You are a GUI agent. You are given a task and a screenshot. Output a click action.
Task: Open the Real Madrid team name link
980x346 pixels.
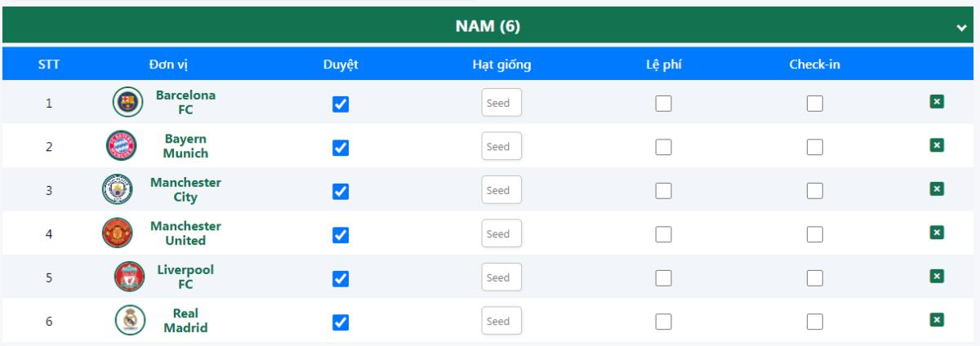tap(185, 321)
